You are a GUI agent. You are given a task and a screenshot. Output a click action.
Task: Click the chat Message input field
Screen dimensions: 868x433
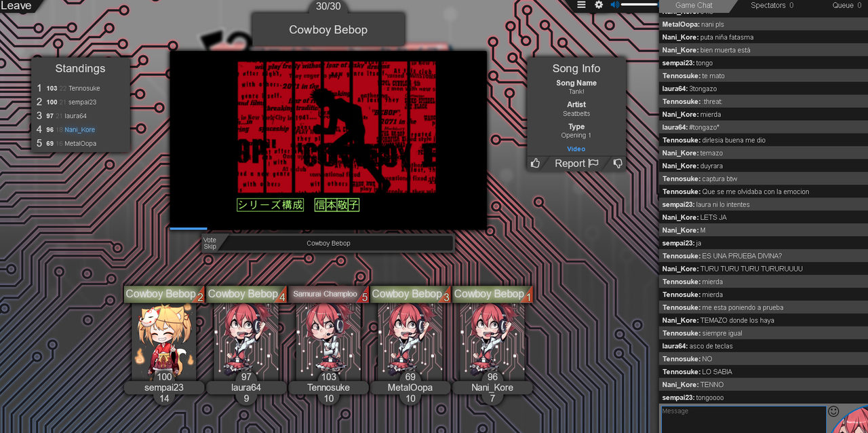coord(743,419)
